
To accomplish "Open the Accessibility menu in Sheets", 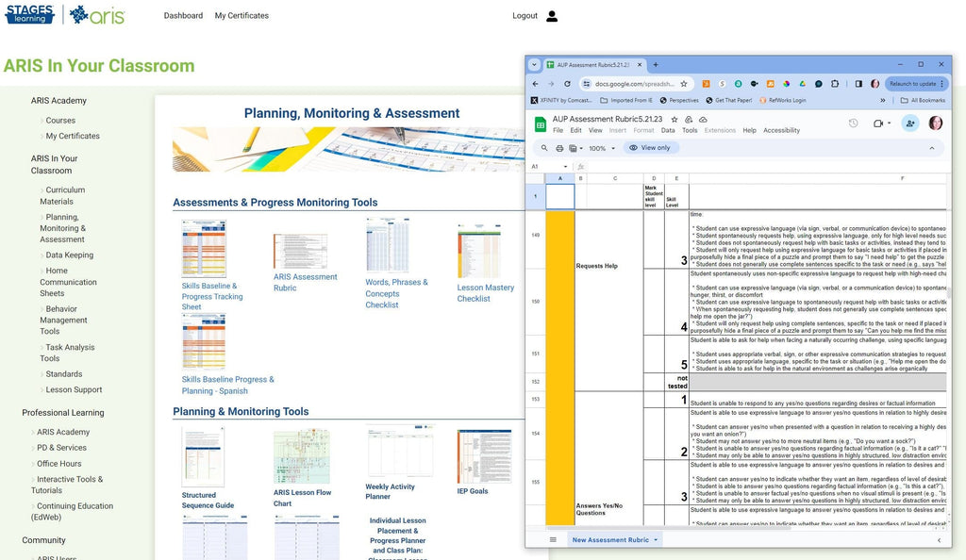I will tap(781, 131).
